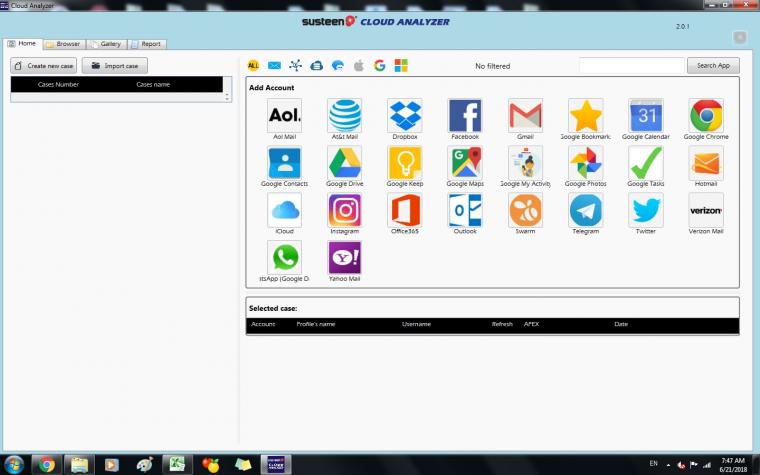Viewport: 760px width, 475px height.
Task: Filter apps by email envelope icon
Action: pyautogui.click(x=274, y=65)
